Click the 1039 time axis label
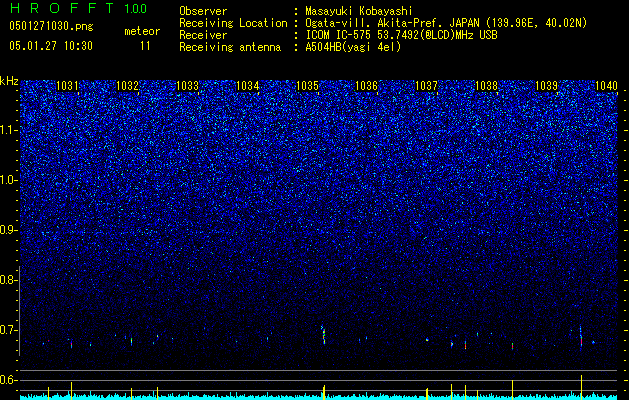This screenshot has width=629, height=400. (x=546, y=86)
